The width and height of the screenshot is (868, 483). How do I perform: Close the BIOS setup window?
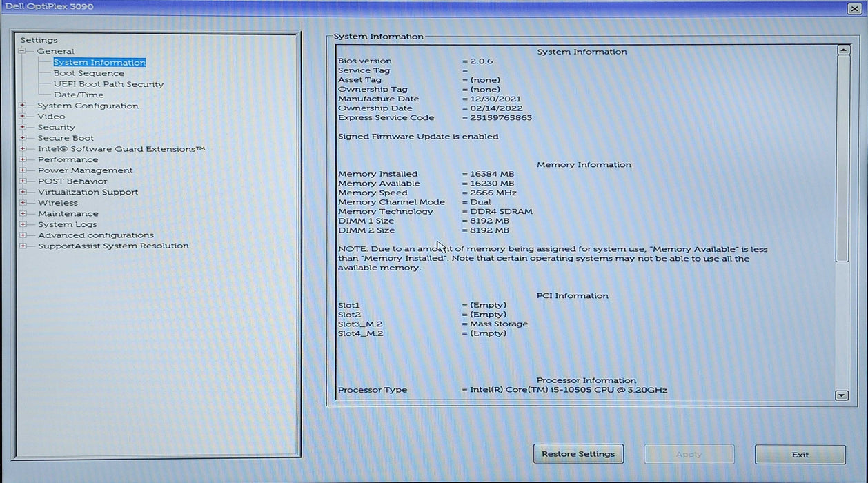[x=854, y=8]
